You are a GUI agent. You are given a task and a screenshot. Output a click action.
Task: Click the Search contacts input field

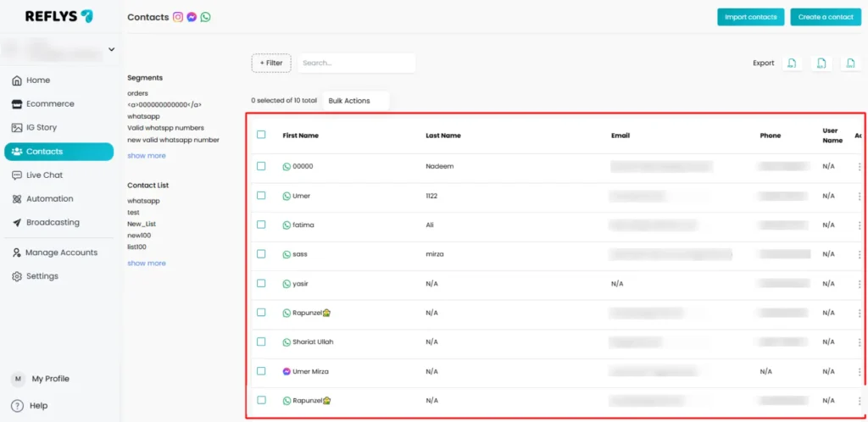click(356, 63)
